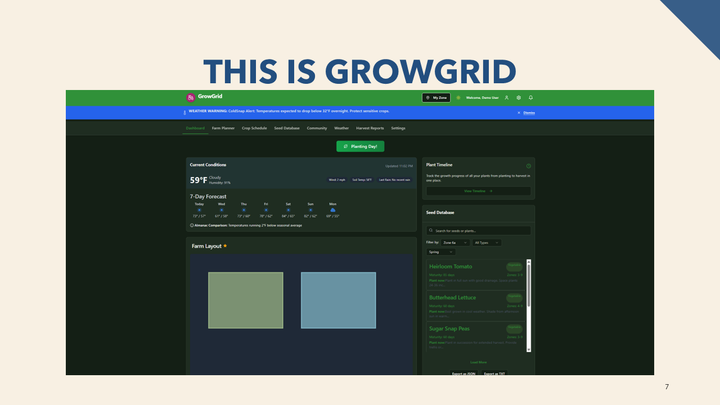Close the weather warning with the X icon

point(519,112)
